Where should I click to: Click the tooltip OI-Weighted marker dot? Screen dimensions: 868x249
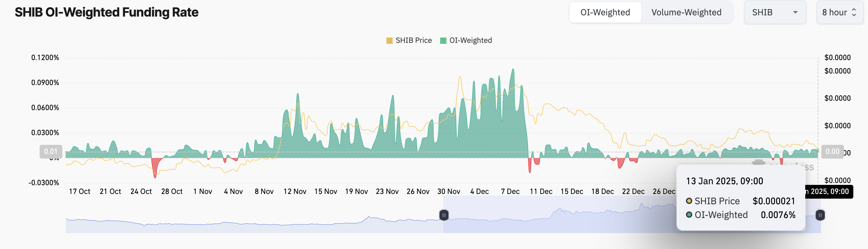click(689, 215)
